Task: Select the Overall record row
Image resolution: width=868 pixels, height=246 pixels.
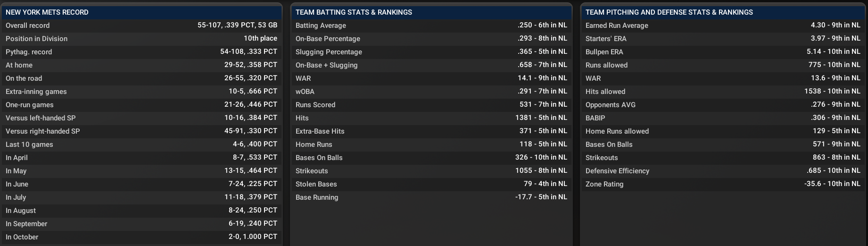Action: pyautogui.click(x=141, y=25)
